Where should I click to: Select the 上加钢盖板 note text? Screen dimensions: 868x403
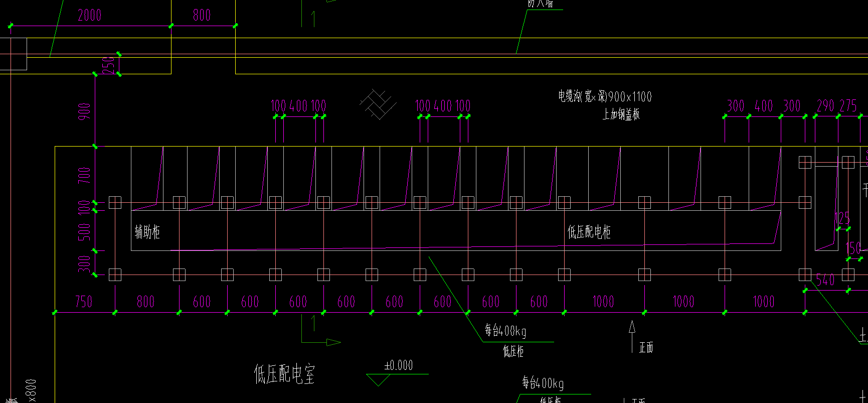621,114
